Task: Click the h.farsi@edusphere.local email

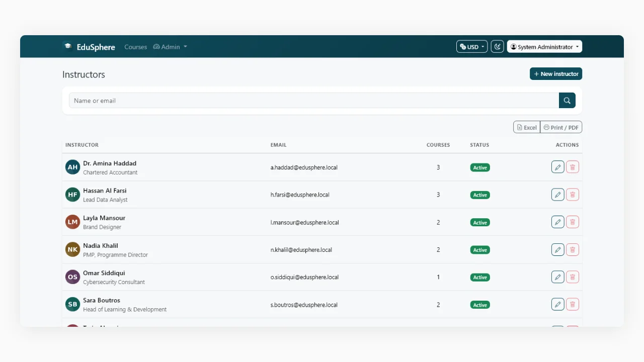Action: [300, 195]
